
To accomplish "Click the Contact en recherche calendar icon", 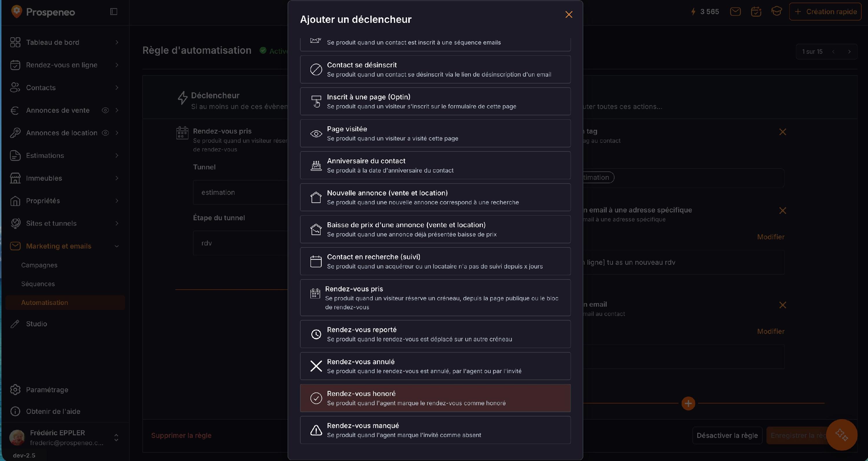I will [x=316, y=262].
